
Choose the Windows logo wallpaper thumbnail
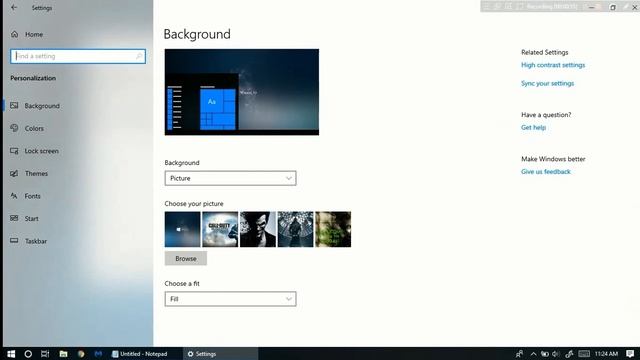[x=182, y=229]
